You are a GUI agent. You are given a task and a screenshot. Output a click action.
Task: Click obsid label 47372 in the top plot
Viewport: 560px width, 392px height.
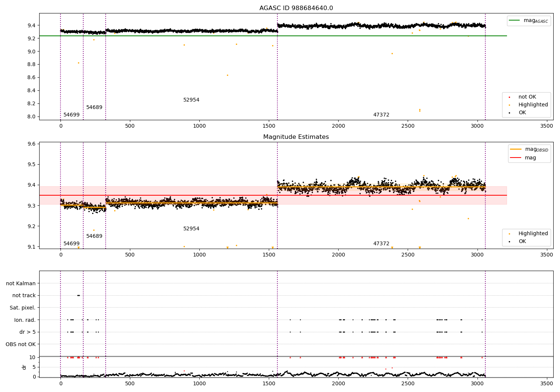tap(381, 115)
